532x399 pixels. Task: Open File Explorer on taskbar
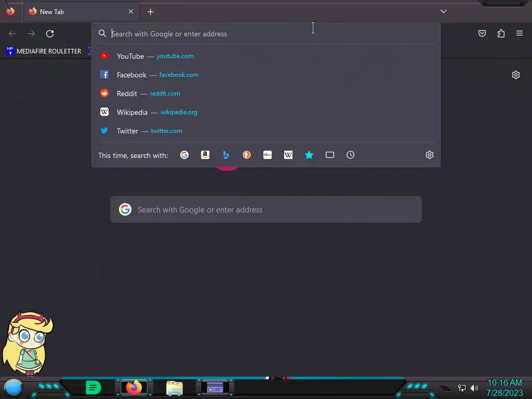pos(175,388)
